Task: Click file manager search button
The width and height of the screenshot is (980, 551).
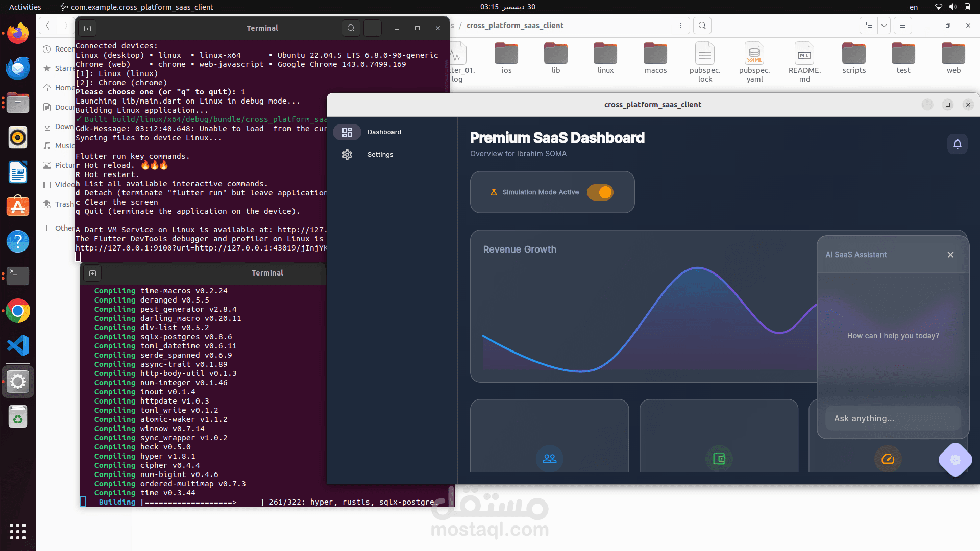Action: coord(702,26)
